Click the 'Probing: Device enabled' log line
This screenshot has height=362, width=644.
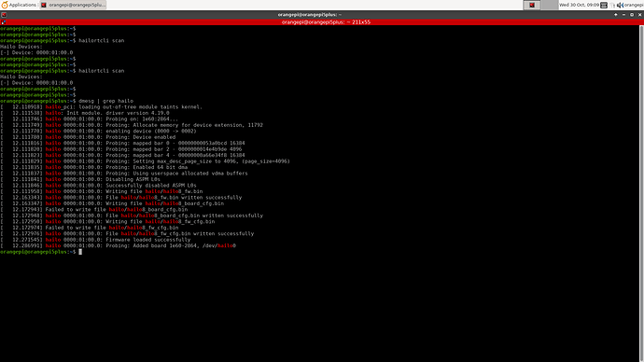click(x=88, y=137)
